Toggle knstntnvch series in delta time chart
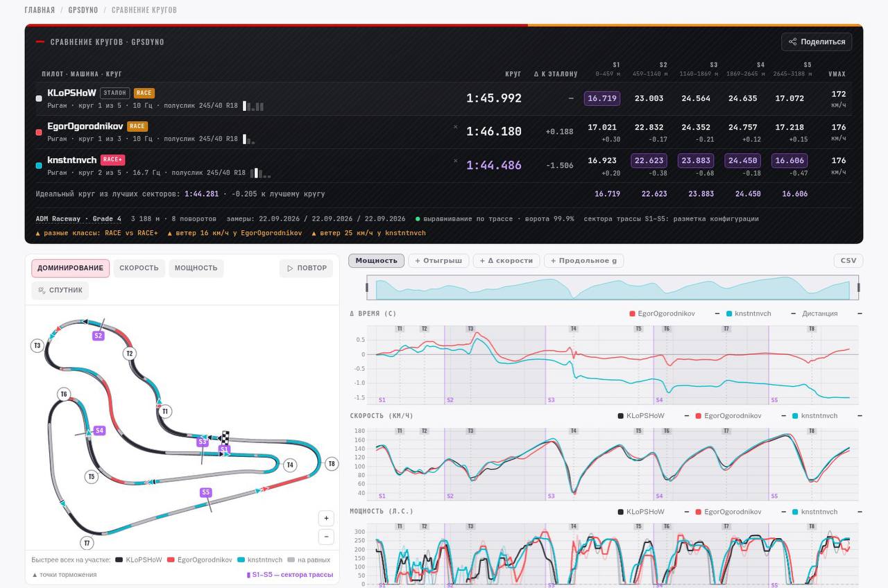 pyautogui.click(x=749, y=313)
